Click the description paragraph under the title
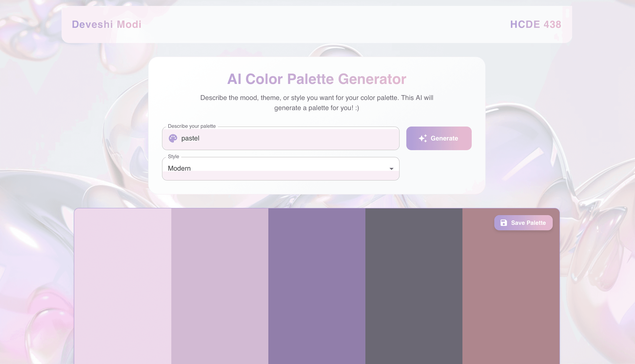 click(x=317, y=103)
